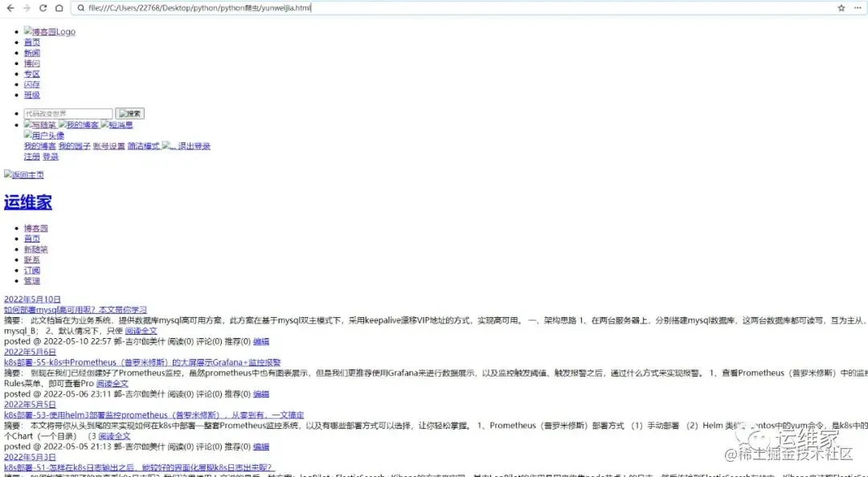868x477 pixels.
Task: Open the 我的园子 link
Action: pyautogui.click(x=74, y=146)
